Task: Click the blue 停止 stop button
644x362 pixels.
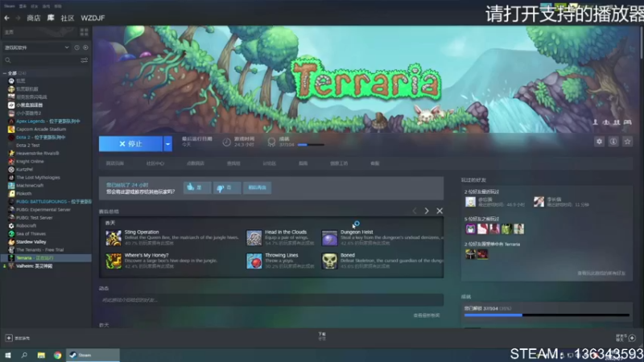Action: coord(130,144)
